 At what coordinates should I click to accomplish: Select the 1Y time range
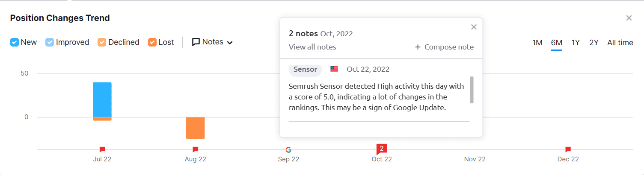(x=576, y=43)
